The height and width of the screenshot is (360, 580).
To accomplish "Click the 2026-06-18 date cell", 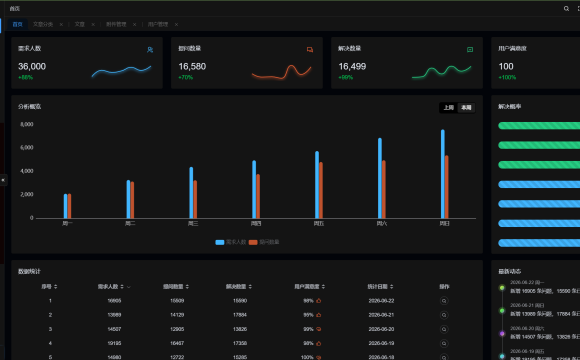I will pos(381,357).
